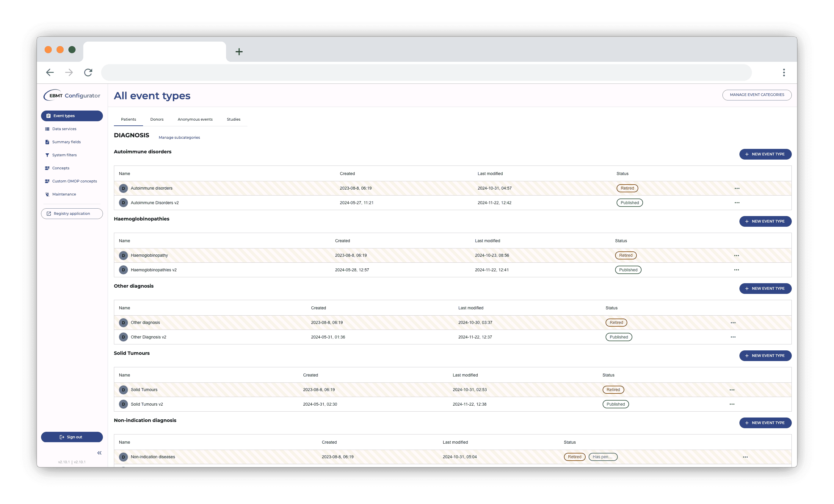Click the browser reload icon
Image resolution: width=834 pixels, height=504 pixels.
tap(88, 73)
